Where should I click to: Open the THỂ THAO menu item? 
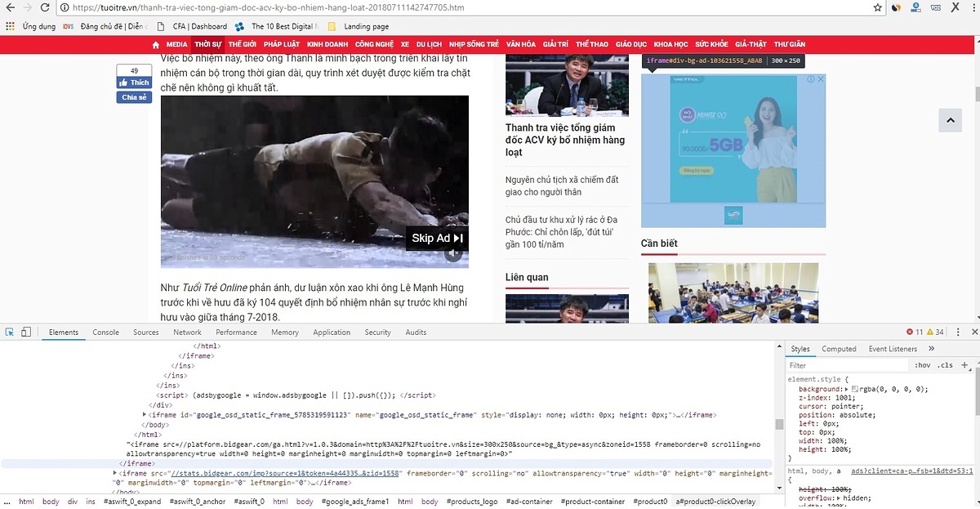[x=592, y=44]
